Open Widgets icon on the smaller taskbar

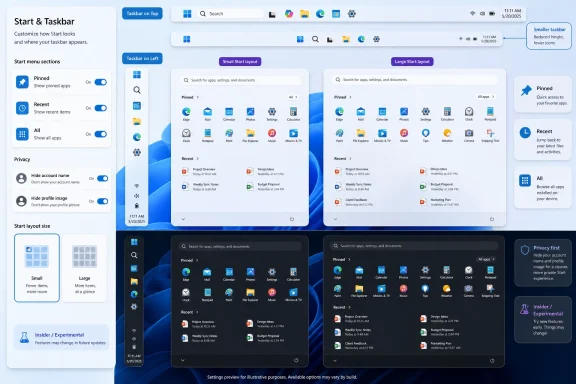pyautogui.click(x=300, y=39)
